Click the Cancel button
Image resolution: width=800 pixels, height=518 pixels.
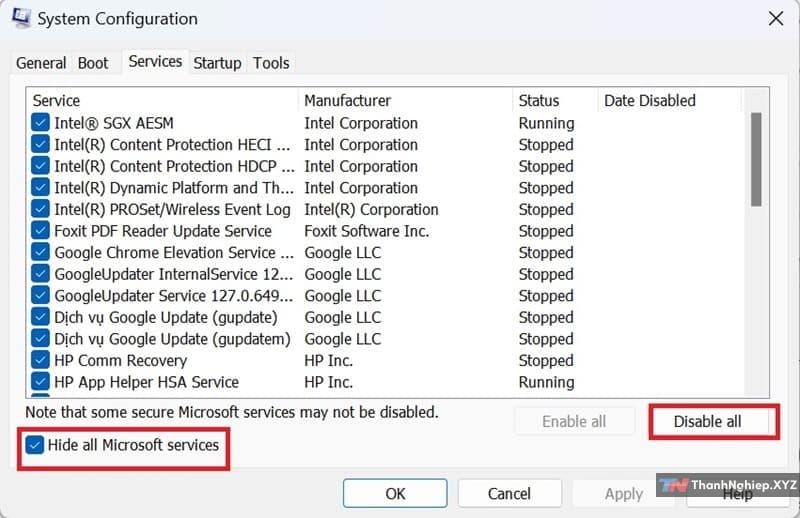[509, 494]
